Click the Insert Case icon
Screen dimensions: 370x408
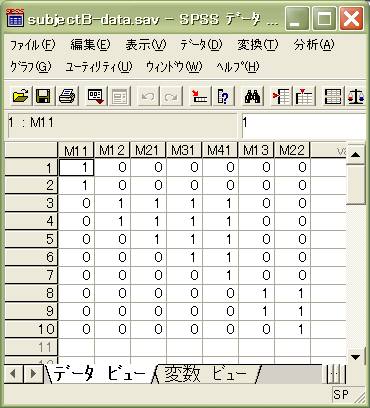(281, 97)
